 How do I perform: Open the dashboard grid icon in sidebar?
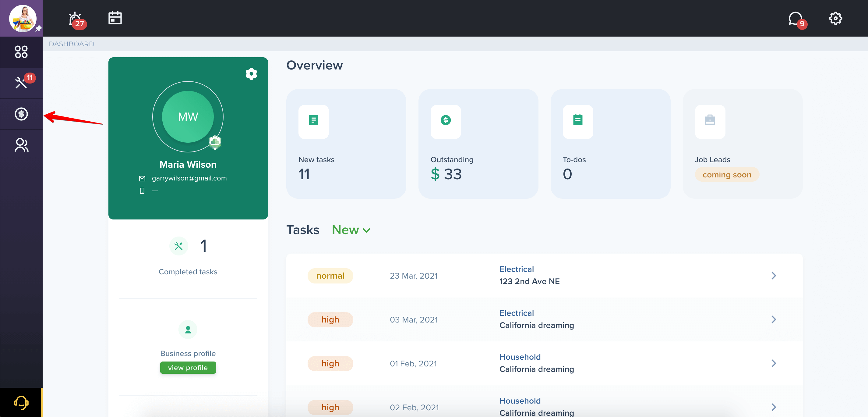pos(21,52)
